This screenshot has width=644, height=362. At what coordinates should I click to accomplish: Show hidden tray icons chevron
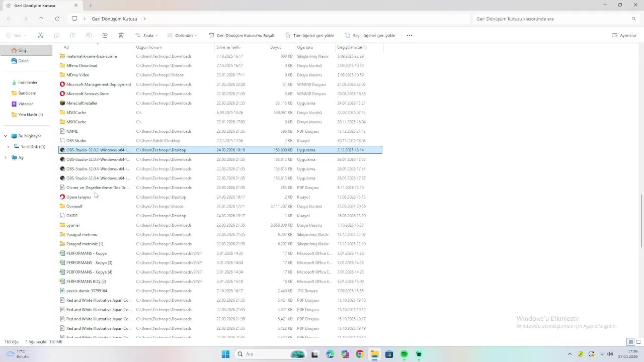(x=570, y=354)
